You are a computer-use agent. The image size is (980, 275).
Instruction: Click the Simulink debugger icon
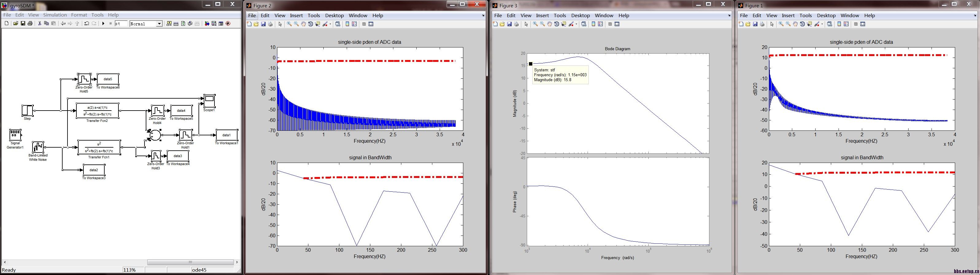[x=228, y=24]
